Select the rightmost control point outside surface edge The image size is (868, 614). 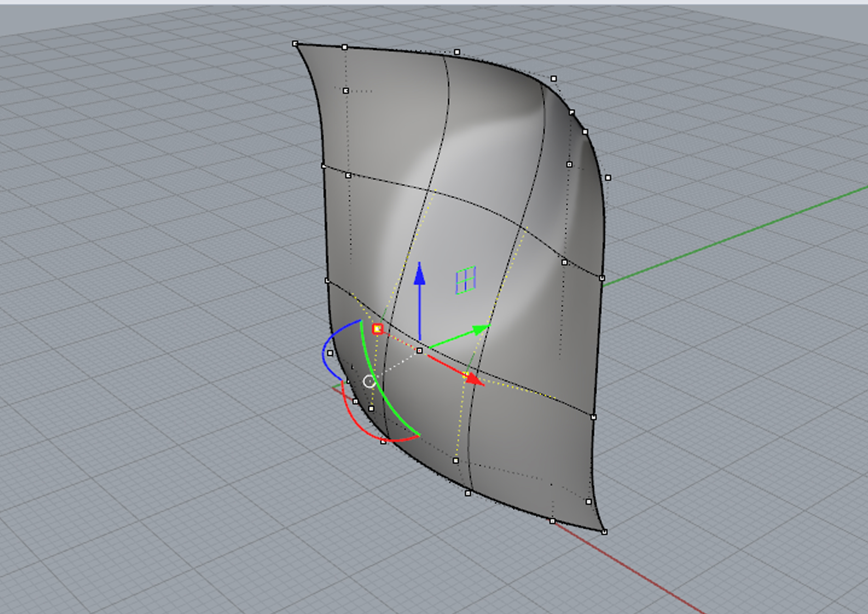click(608, 178)
